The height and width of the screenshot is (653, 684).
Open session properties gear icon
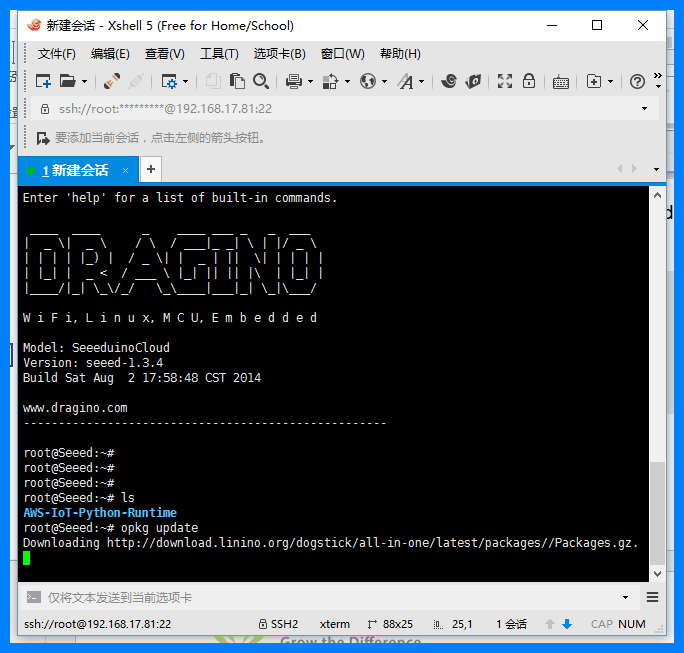pyautogui.click(x=169, y=81)
